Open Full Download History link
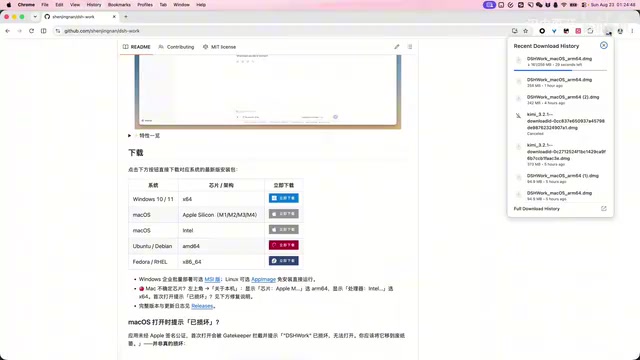The height and width of the screenshot is (360, 640). coord(536,209)
